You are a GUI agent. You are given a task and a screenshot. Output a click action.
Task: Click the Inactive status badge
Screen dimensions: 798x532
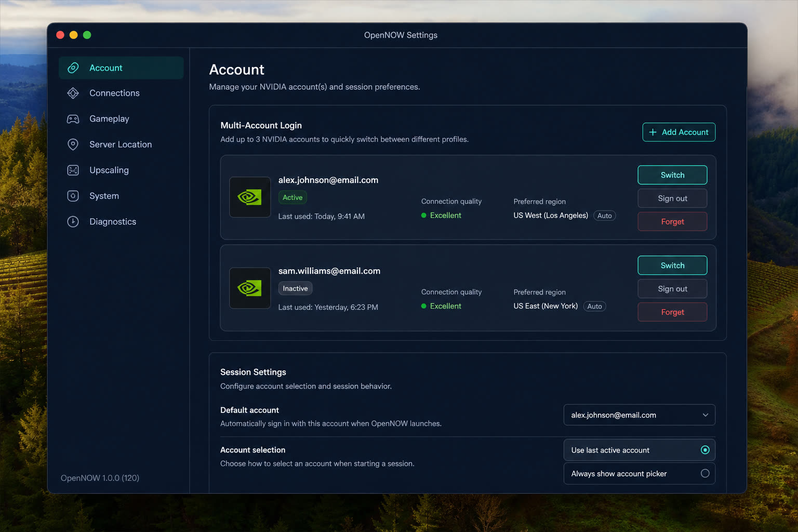click(295, 288)
